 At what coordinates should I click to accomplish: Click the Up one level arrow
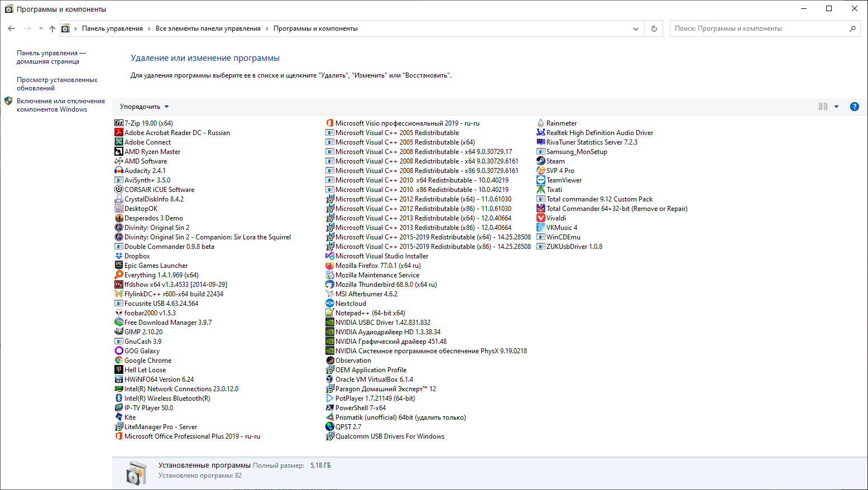pos(52,28)
